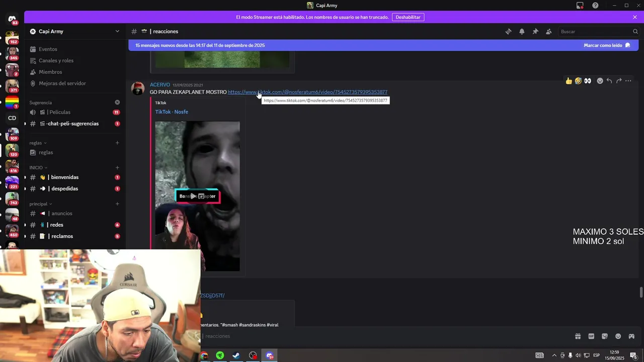Viewport: 644px width, 362px height.
Task: Open the reclamos channel
Action: pos(74,236)
